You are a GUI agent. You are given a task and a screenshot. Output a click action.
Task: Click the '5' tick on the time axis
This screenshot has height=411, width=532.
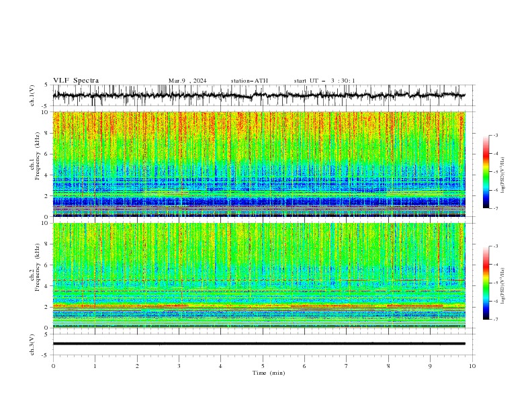263,366
